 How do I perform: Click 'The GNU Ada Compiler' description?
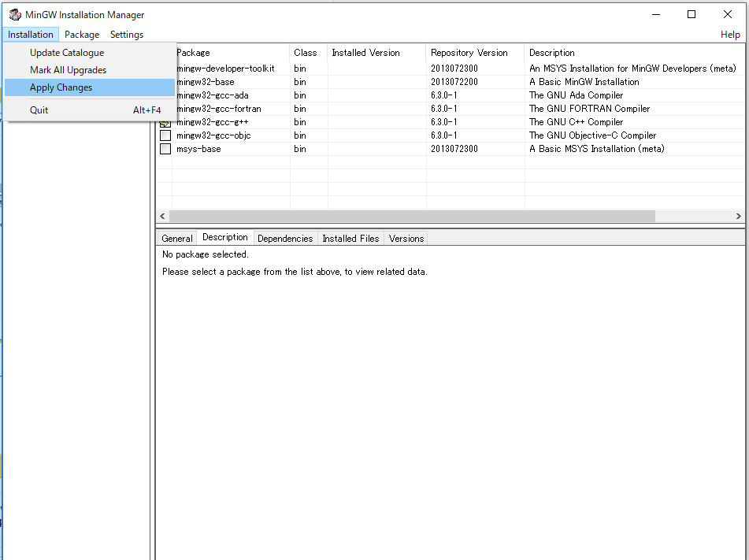coord(576,95)
